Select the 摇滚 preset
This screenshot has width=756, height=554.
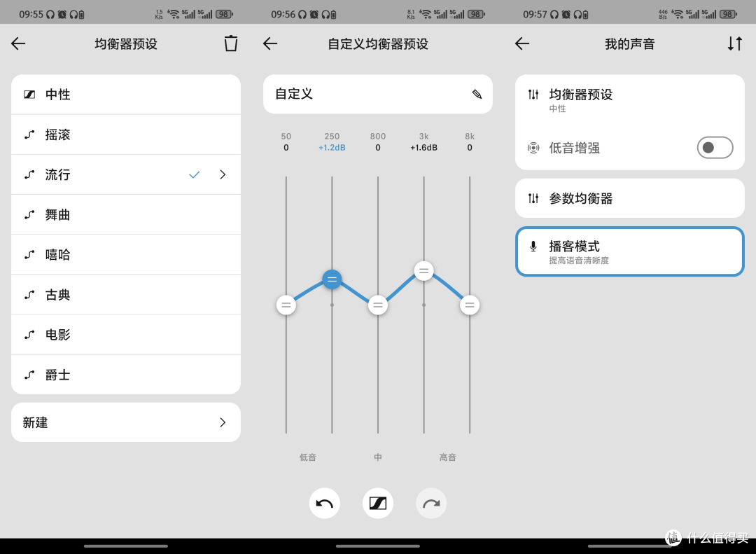click(x=126, y=134)
